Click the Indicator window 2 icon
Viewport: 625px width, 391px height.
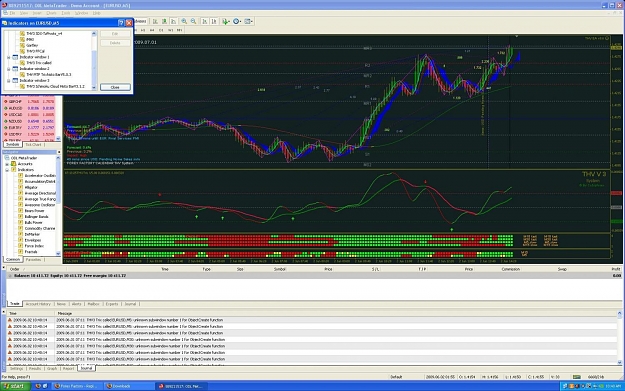(x=15, y=69)
